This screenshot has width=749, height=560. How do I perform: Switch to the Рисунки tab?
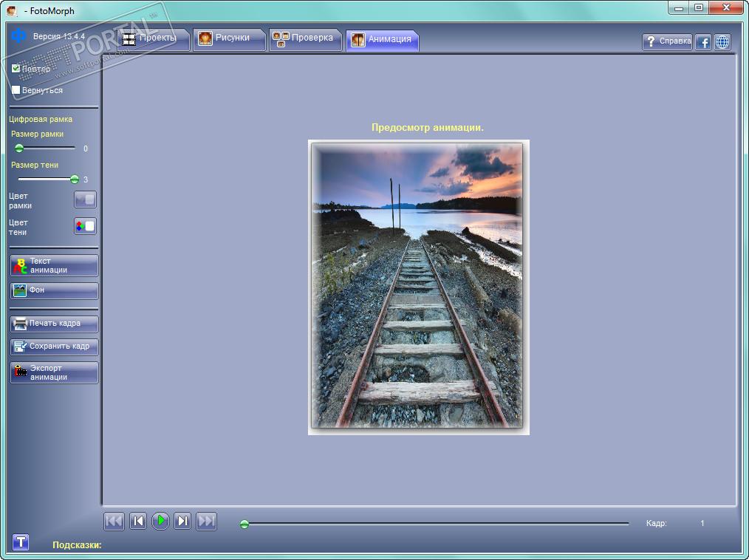pyautogui.click(x=230, y=39)
